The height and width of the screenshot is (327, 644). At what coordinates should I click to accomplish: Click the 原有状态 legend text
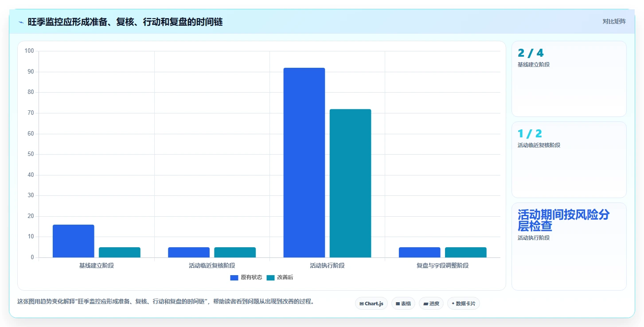pos(251,278)
